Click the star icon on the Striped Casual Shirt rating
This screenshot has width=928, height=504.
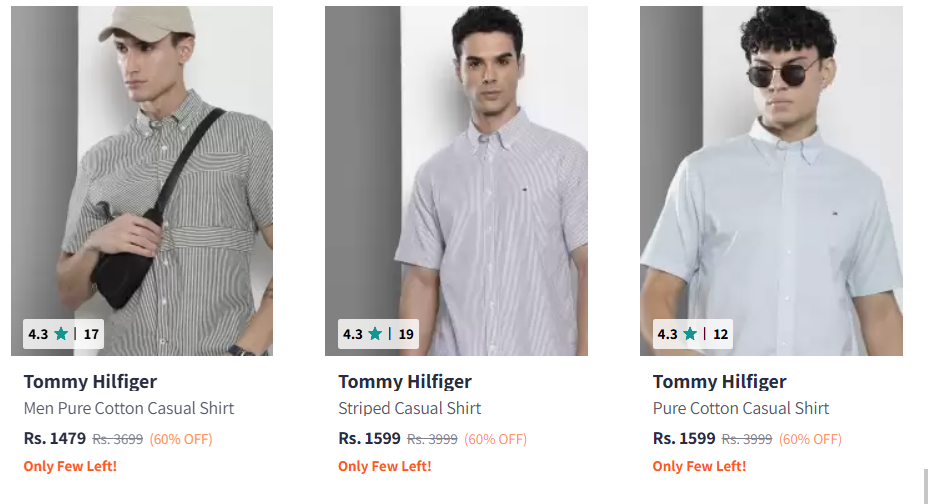pyautogui.click(x=375, y=334)
